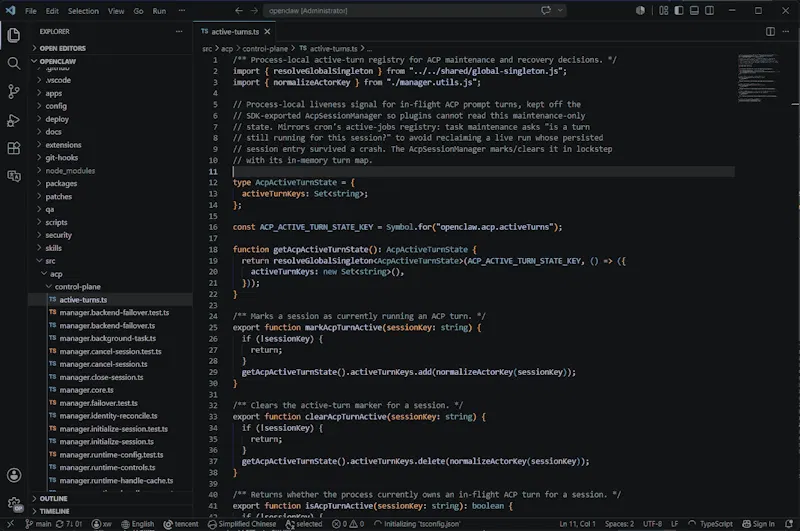Go to line via Ln 11, Col 1
The width and height of the screenshot is (800, 531).
point(578,524)
